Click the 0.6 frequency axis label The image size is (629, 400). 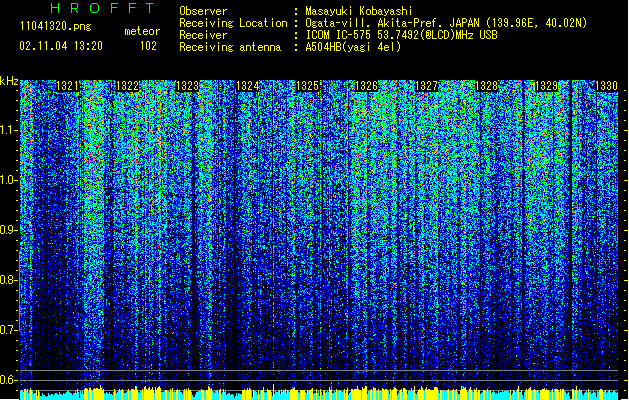point(8,380)
